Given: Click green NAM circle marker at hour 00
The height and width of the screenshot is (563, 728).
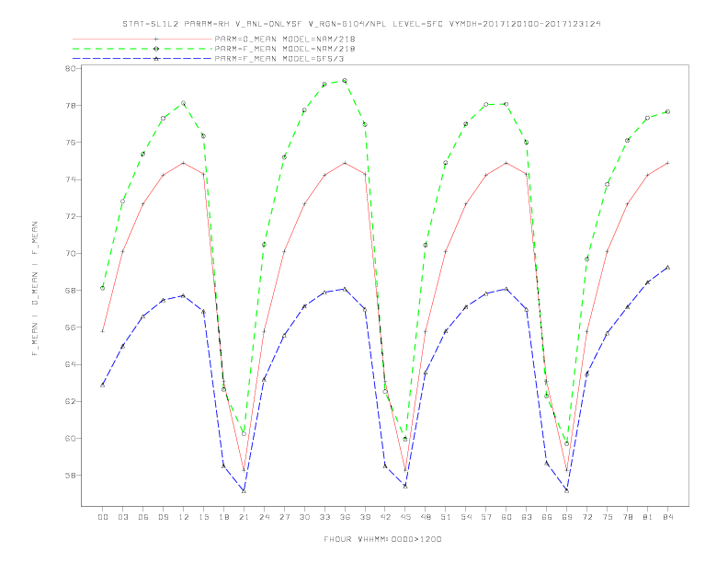Looking at the screenshot, I should [x=103, y=288].
